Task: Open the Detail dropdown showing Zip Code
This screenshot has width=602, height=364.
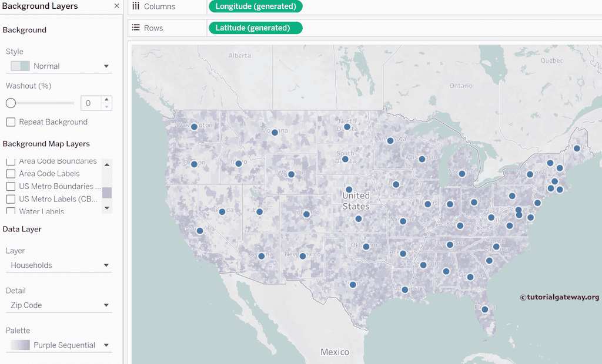Action: point(59,305)
